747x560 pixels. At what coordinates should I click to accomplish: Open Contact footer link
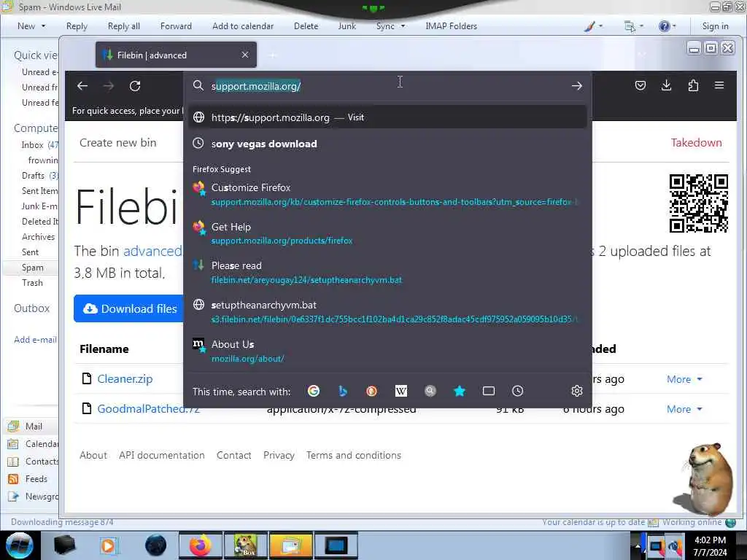tap(233, 455)
